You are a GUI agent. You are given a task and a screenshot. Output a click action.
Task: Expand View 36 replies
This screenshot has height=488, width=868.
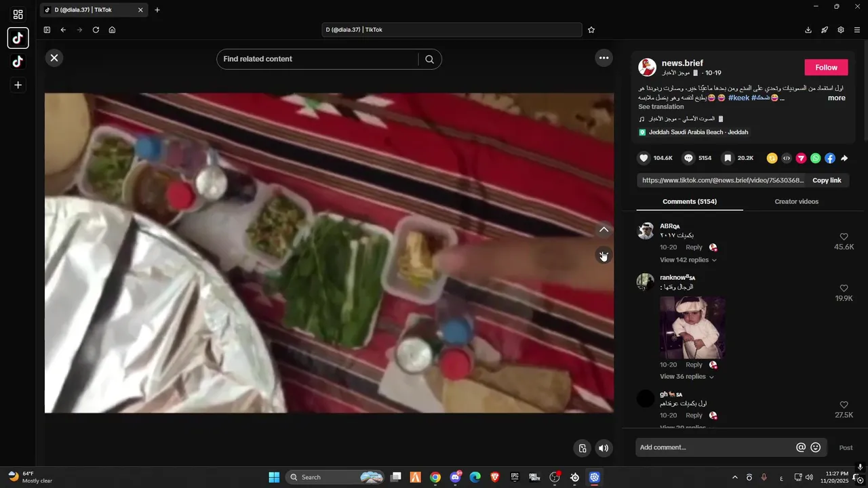[x=686, y=376]
